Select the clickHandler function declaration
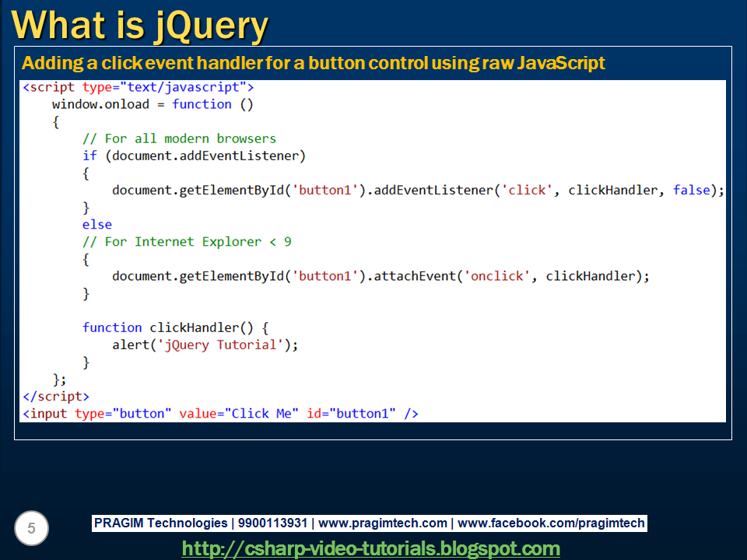The width and height of the screenshot is (747, 560). coord(175,327)
